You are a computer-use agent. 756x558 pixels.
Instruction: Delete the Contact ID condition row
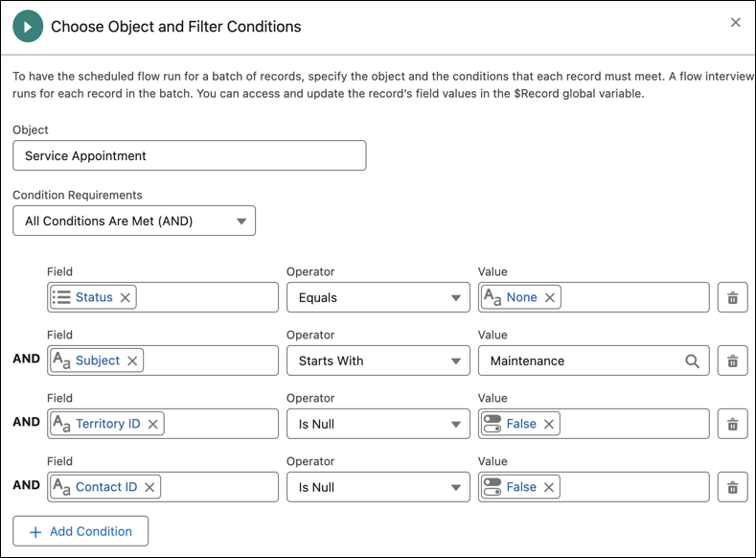click(732, 487)
